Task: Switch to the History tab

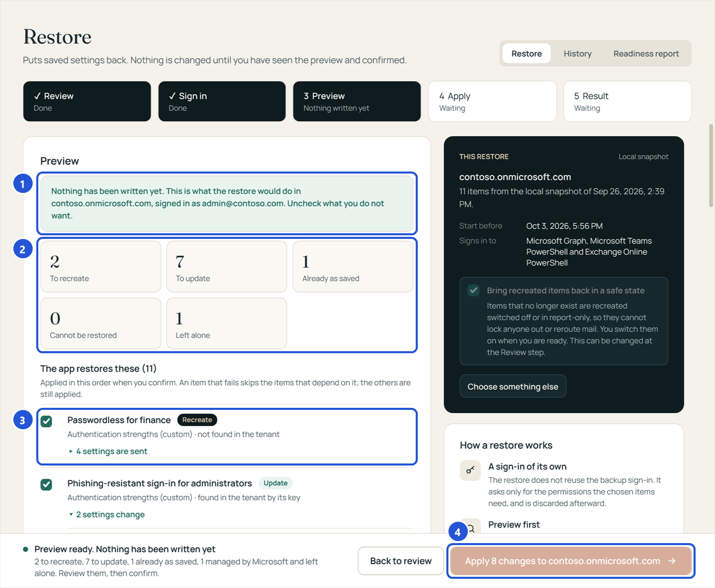Action: 578,54
